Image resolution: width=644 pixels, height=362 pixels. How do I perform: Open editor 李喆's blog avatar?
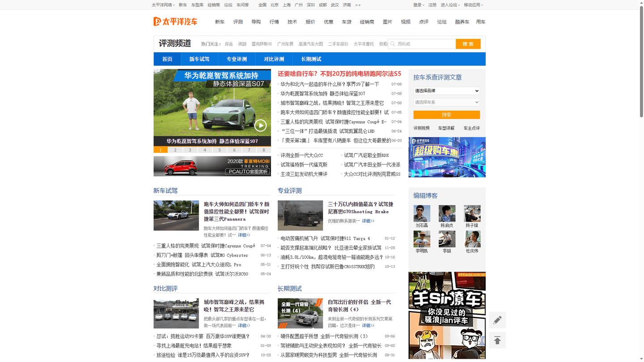point(447,239)
